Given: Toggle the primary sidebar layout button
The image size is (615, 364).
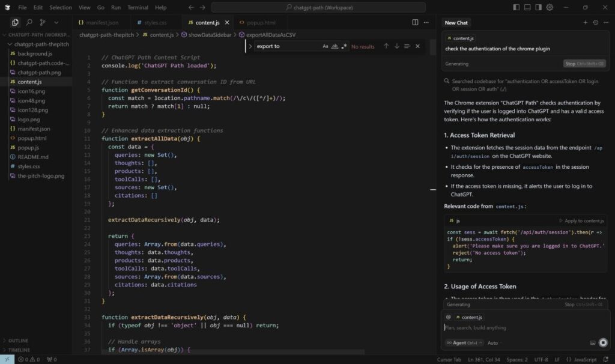Looking at the screenshot, I should [516, 7].
